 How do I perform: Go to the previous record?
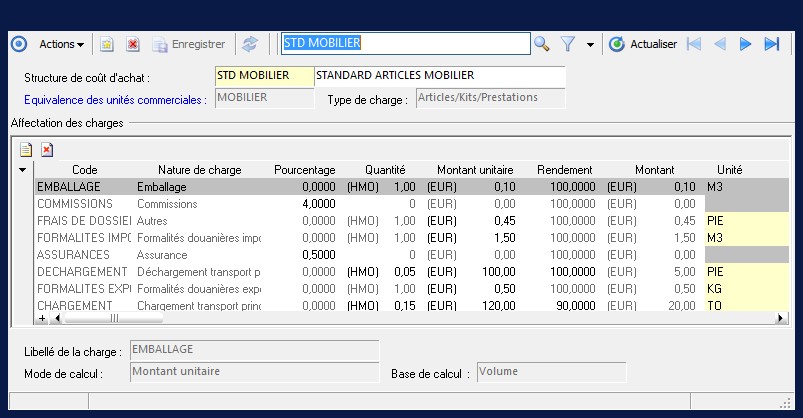720,44
